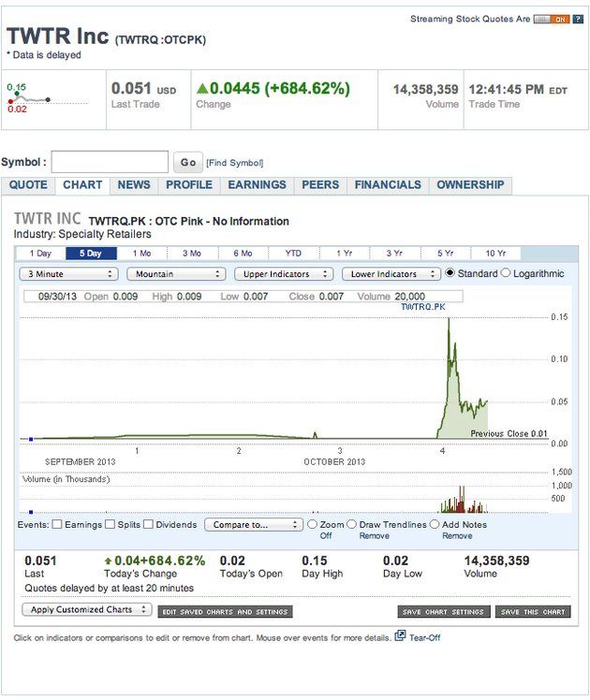The image size is (590, 700).
Task: Enable the Dividends events checkbox
Action: [x=148, y=524]
